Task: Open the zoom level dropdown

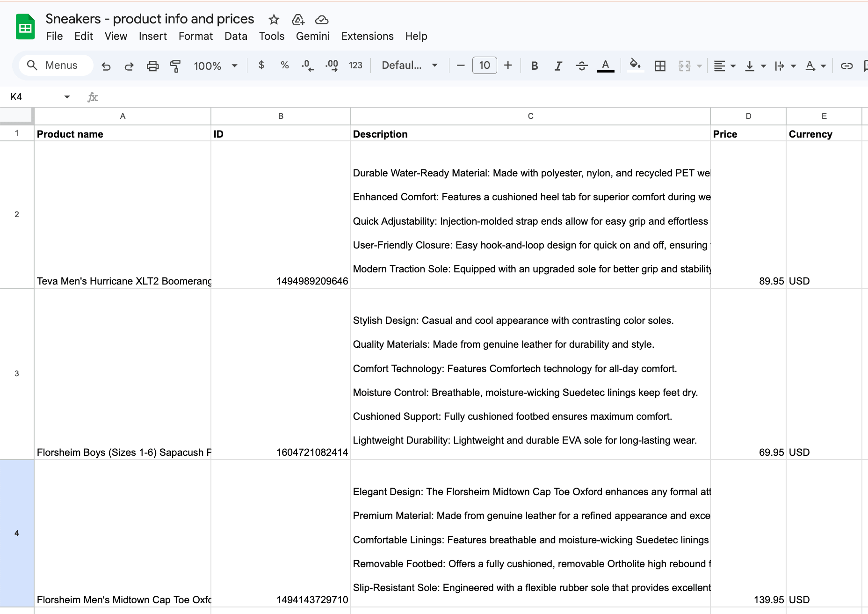Action: (215, 66)
